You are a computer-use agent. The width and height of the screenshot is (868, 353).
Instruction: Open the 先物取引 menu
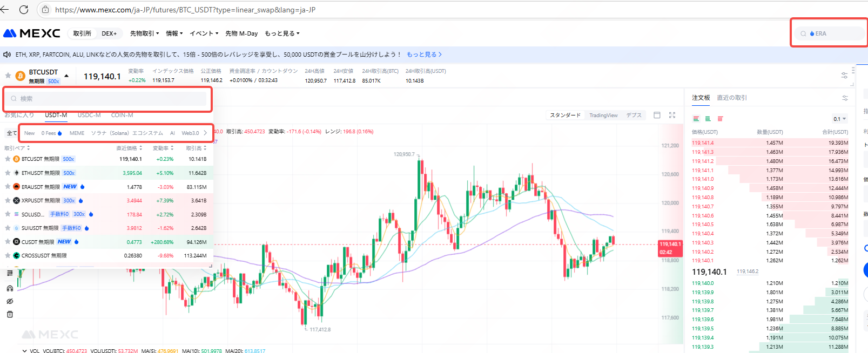click(145, 33)
